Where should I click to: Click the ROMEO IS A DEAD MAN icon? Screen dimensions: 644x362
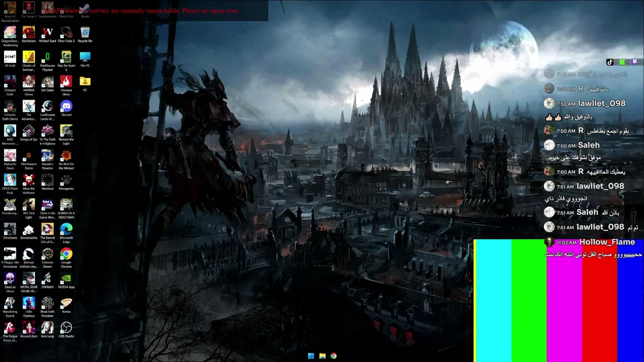[66, 208]
